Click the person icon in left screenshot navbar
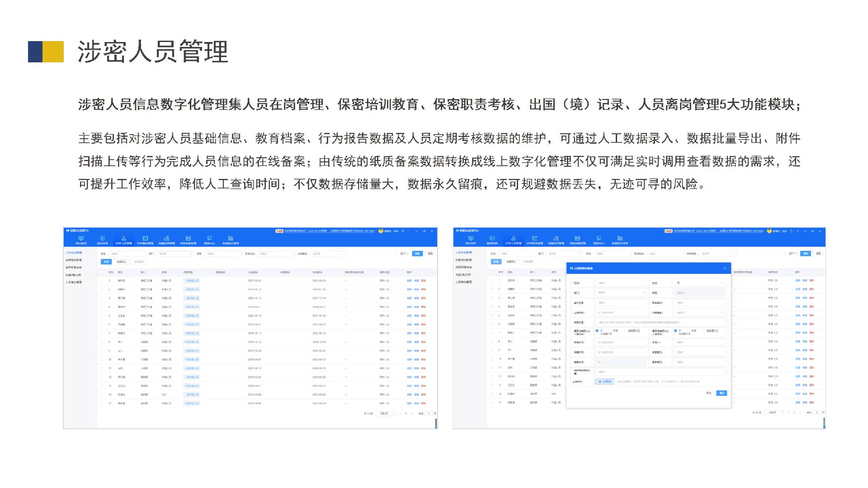The height and width of the screenshot is (488, 868). pyautogui.click(x=124, y=238)
